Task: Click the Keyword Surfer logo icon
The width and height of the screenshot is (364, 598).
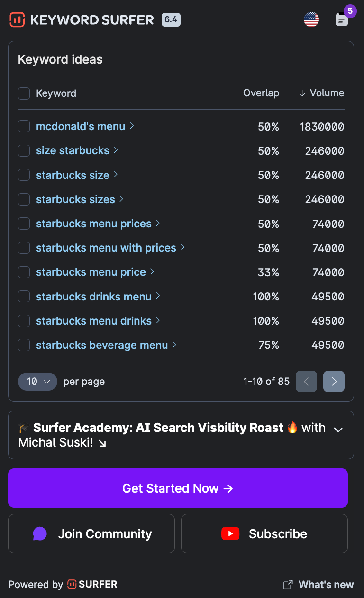Action: (x=17, y=20)
